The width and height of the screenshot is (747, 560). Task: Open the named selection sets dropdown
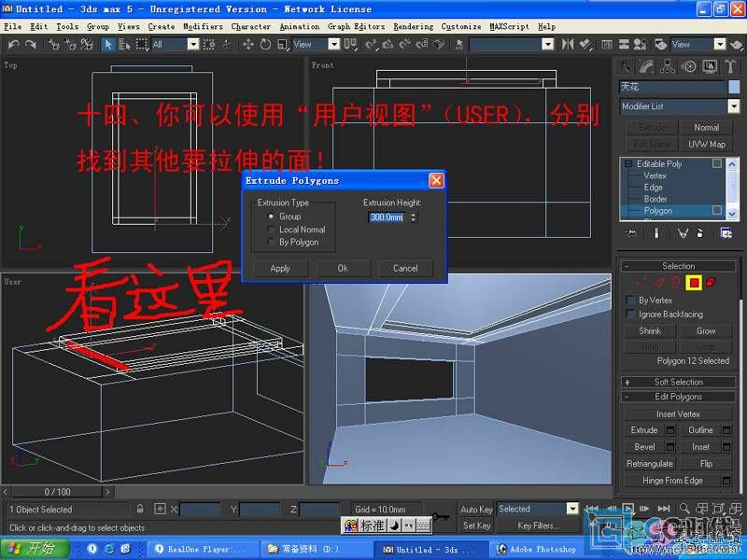548,45
